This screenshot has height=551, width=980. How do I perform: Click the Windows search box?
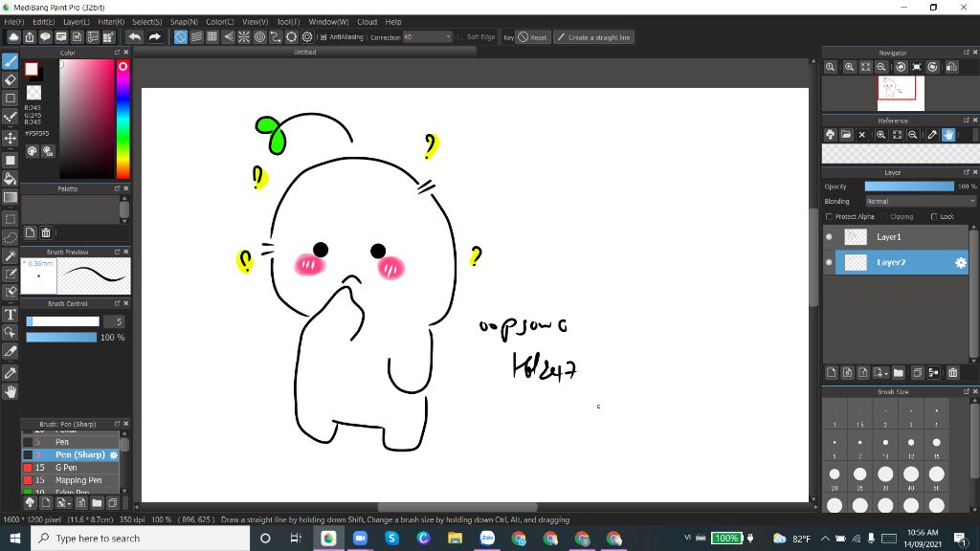tap(141, 538)
